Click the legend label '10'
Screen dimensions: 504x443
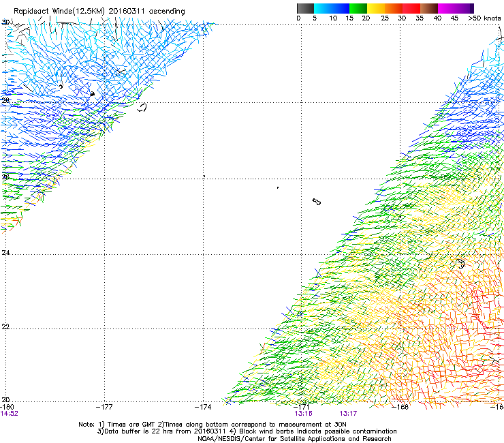[x=333, y=18]
